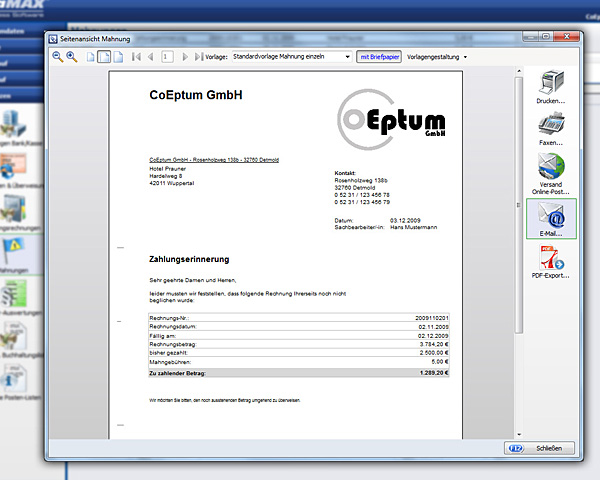Go to the previous page

[x=151, y=57]
